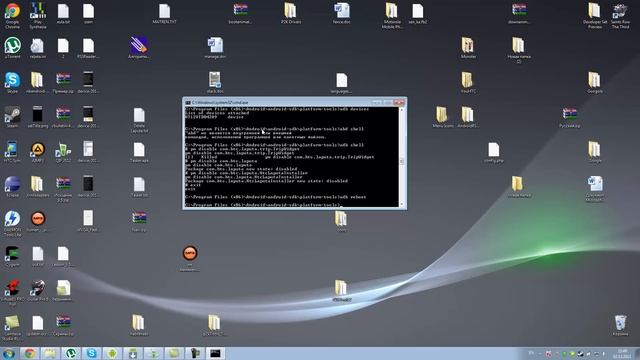Image resolution: width=640 pixels, height=360 pixels.
Task: Open Windows Explorer from taskbar
Action: pyautogui.click(x=50, y=353)
